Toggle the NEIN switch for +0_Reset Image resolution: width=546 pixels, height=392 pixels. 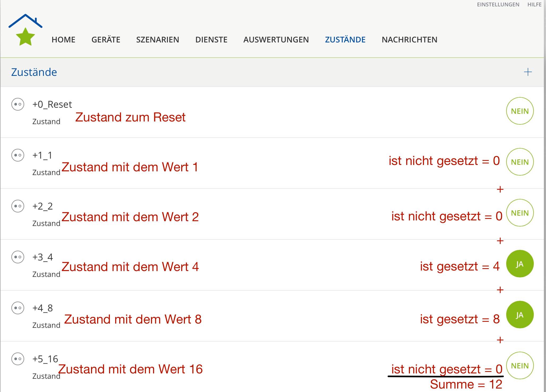pos(520,111)
